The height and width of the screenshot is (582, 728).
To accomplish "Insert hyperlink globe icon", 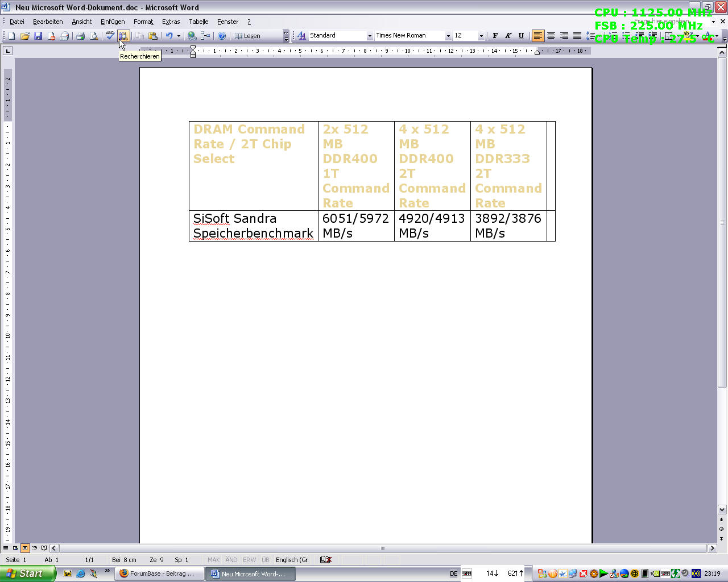I will click(192, 36).
